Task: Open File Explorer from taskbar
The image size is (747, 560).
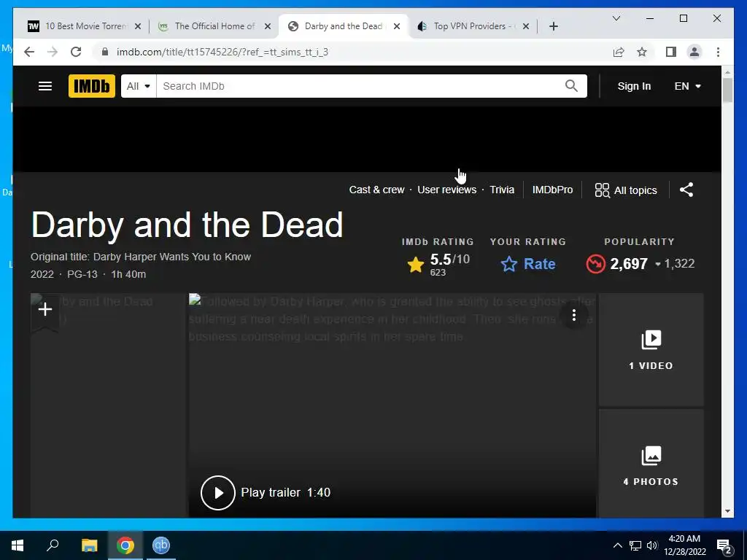Action: click(x=89, y=545)
